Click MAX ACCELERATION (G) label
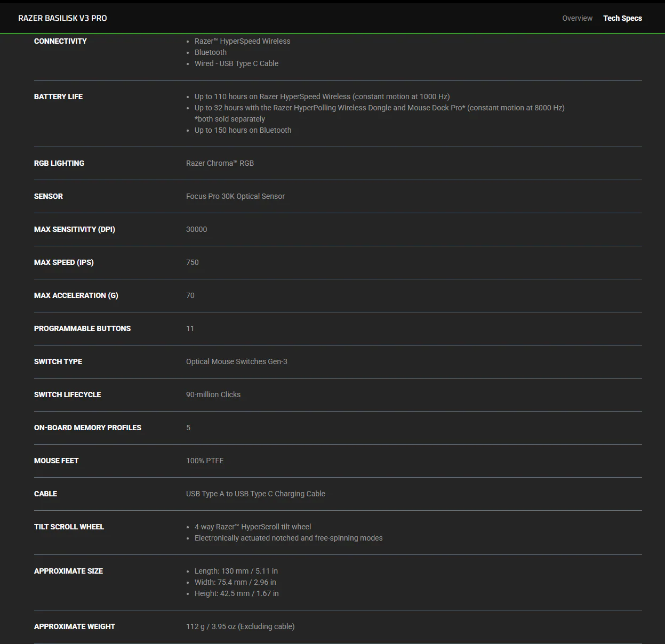The image size is (665, 644). [x=76, y=295]
